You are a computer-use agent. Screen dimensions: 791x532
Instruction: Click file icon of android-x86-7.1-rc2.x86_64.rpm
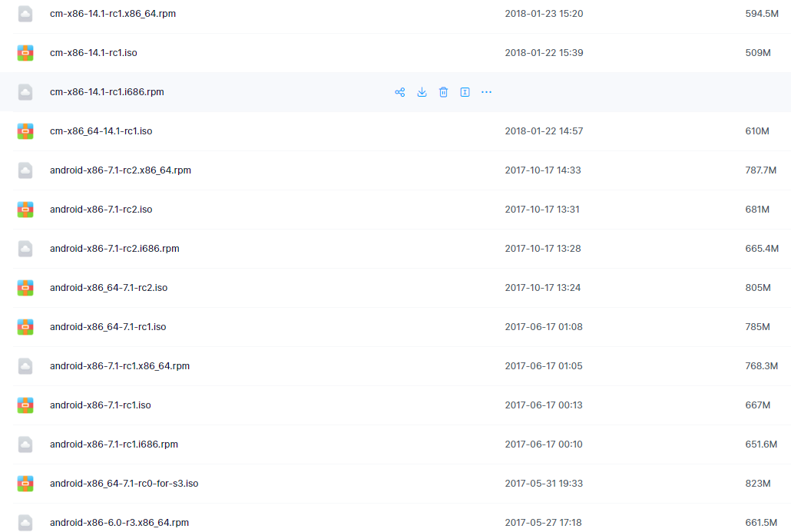(x=25, y=170)
